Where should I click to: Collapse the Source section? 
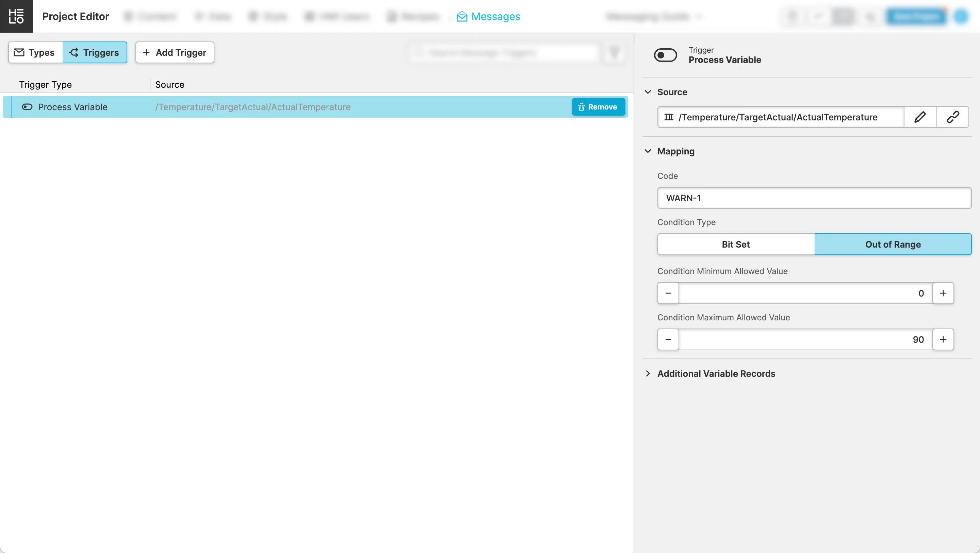tap(648, 92)
